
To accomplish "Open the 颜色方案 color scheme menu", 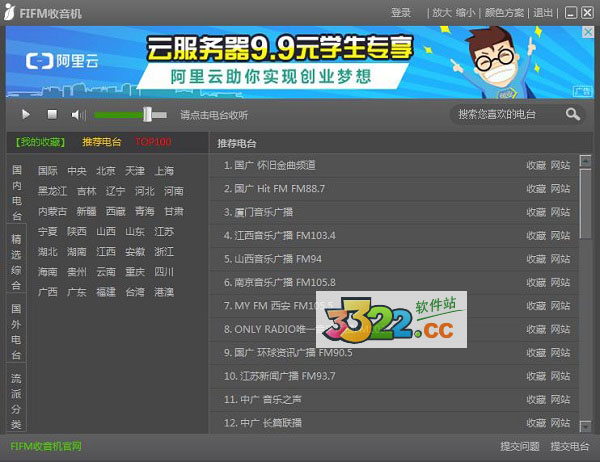I will point(505,13).
